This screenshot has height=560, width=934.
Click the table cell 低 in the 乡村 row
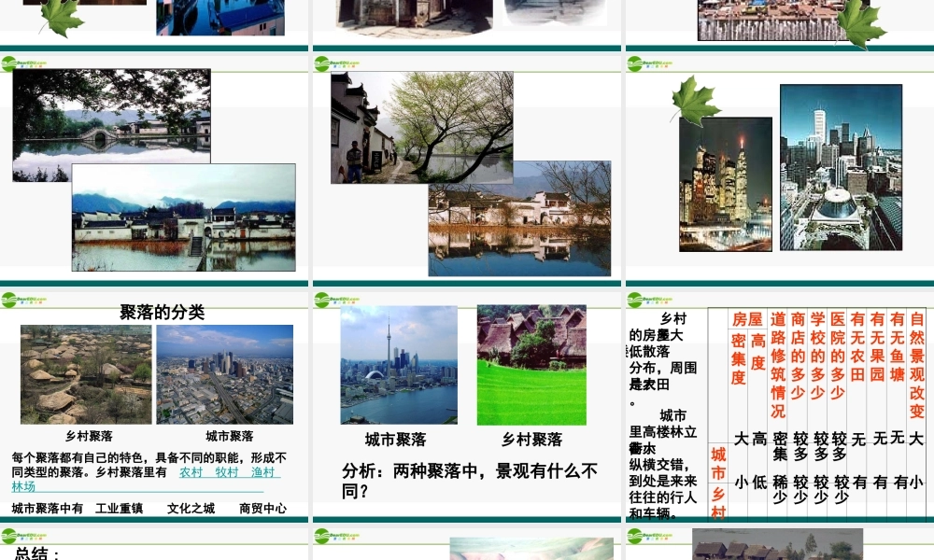coord(759,482)
